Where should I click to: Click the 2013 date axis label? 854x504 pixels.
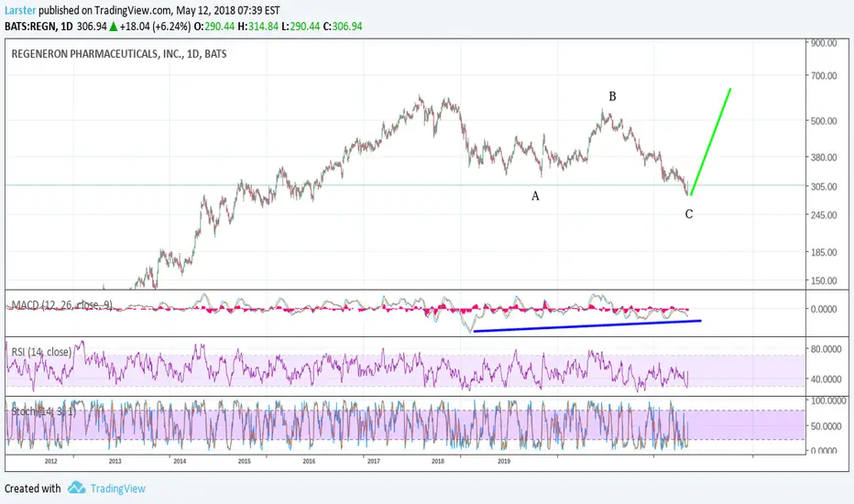(115, 461)
